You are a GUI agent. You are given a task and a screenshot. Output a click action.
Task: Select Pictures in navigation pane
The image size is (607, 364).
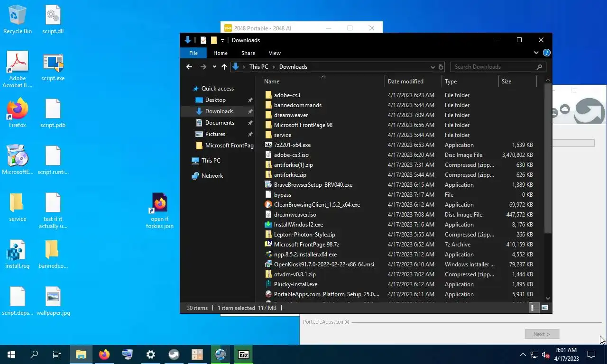tap(215, 134)
